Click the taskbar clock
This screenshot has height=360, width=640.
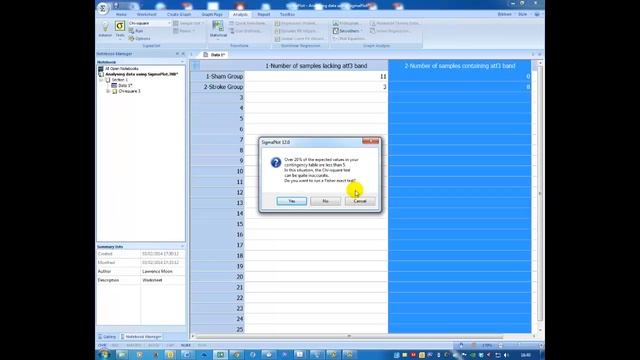coord(526,355)
